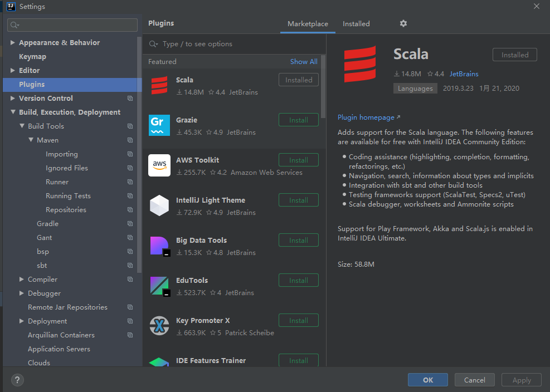Expand the Deployment node

tap(22, 321)
